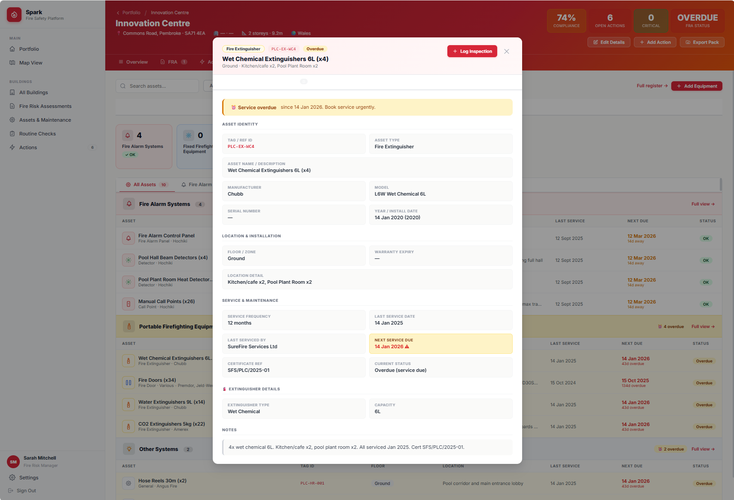Open the Fire Doors (x34) row
Viewport: 734px width, 500px height.
pyautogui.click(x=419, y=383)
